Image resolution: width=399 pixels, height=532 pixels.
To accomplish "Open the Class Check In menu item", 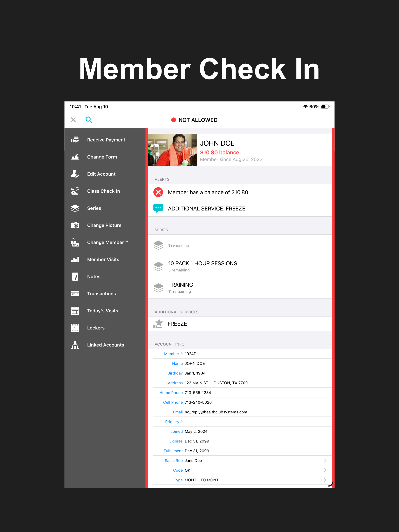I will coord(105,191).
